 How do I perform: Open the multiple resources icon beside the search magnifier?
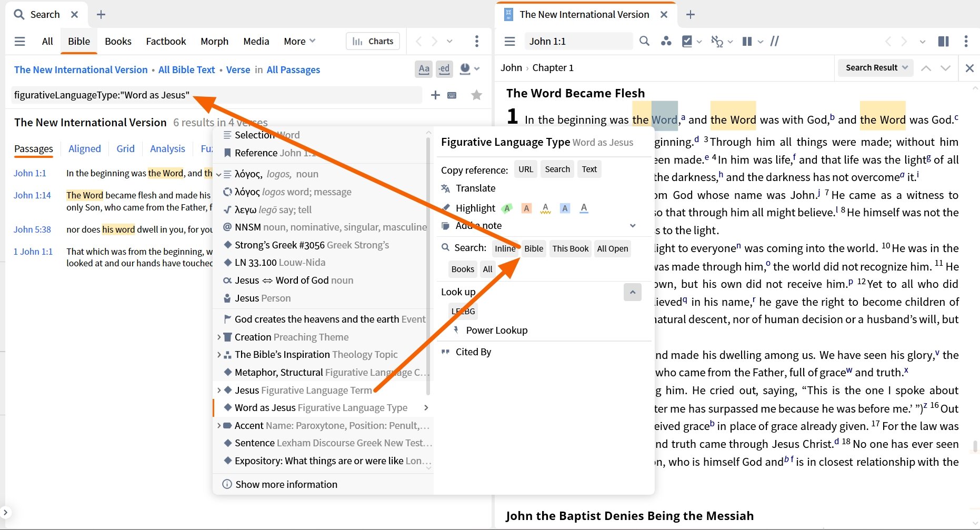click(666, 41)
